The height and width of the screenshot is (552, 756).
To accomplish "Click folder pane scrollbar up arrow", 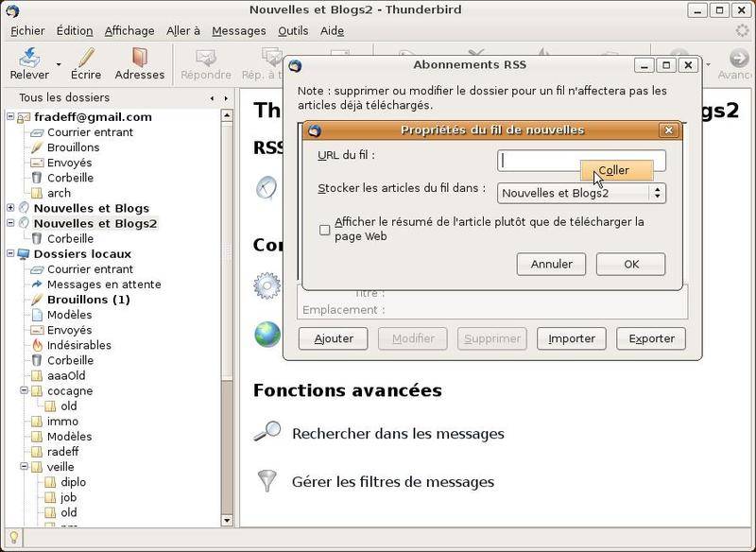I will click(227, 115).
